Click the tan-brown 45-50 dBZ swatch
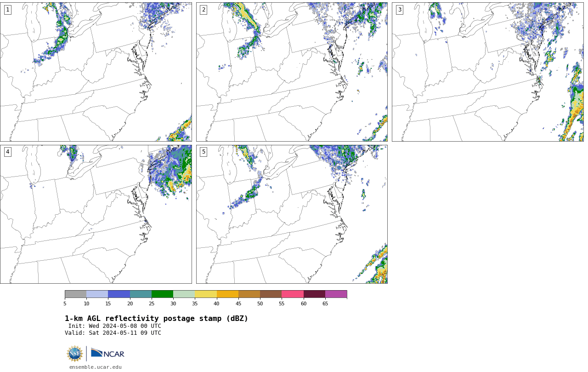 click(x=249, y=294)
